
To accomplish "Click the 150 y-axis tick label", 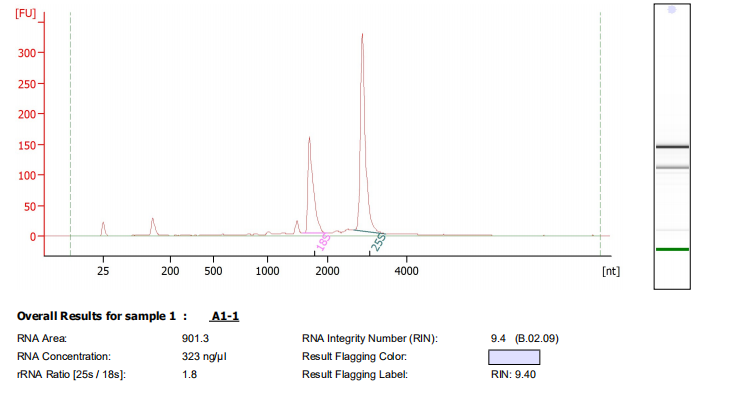I will [27, 145].
